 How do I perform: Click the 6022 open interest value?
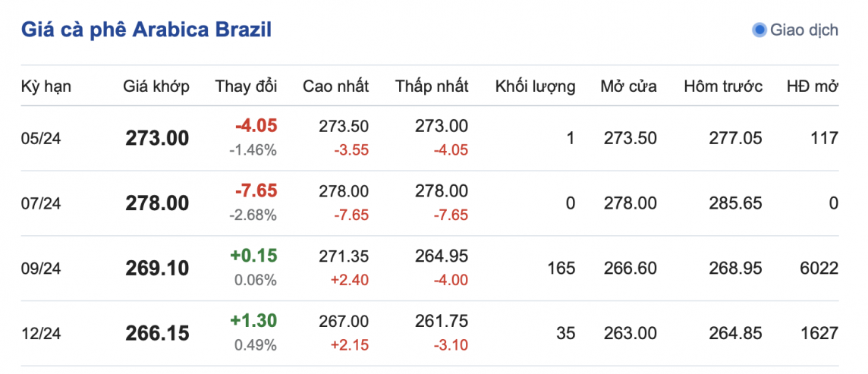coord(819,269)
